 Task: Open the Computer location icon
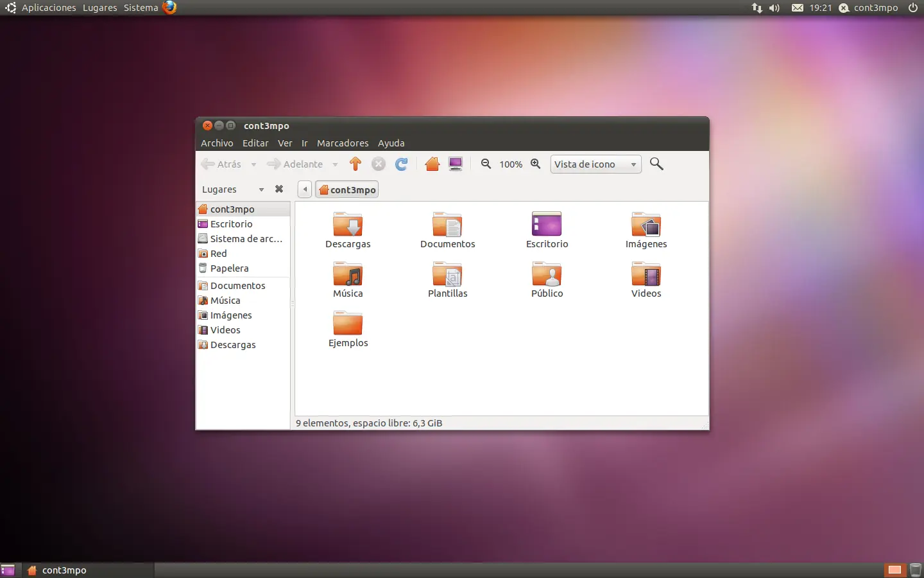coord(456,164)
